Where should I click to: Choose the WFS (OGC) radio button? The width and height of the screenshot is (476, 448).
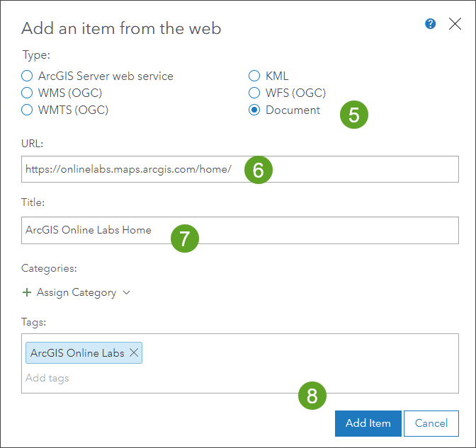coord(254,93)
